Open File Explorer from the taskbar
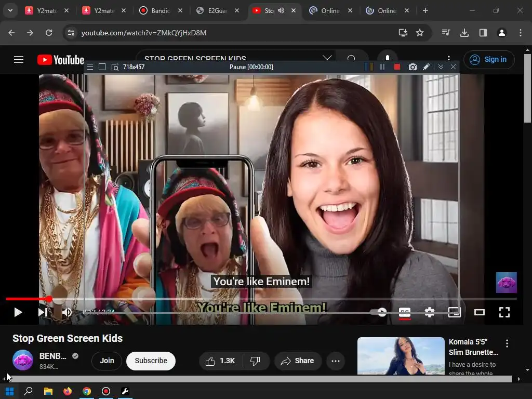Viewport: 532px width, 399px height. pos(48,392)
